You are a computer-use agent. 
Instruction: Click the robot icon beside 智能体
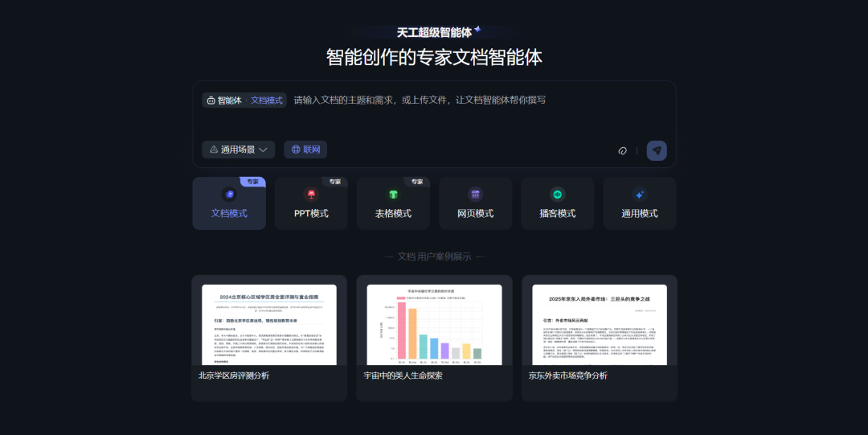tap(211, 101)
